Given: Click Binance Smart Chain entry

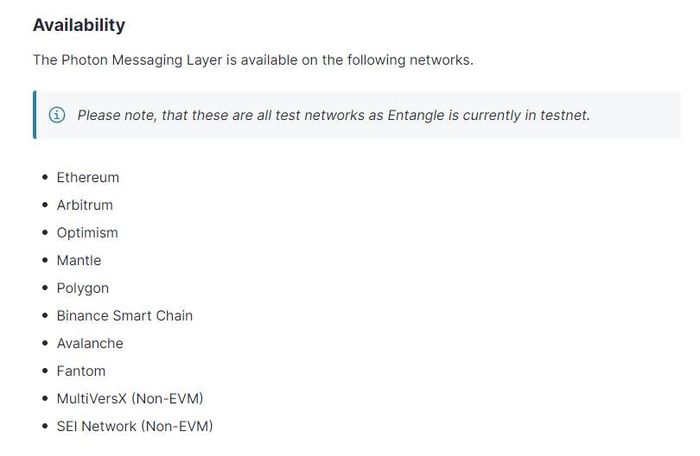Looking at the screenshot, I should (x=125, y=316).
